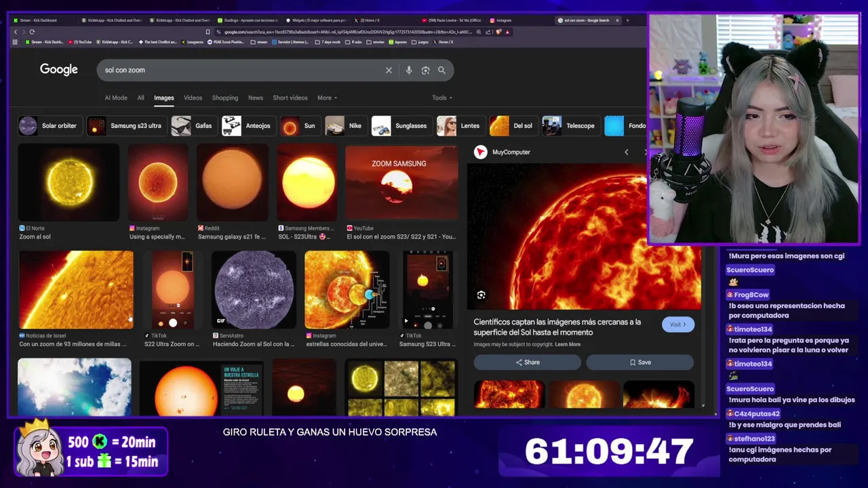Viewport: 868px width, 488px height.
Task: Click the sol con zoom search input field
Action: (x=241, y=70)
